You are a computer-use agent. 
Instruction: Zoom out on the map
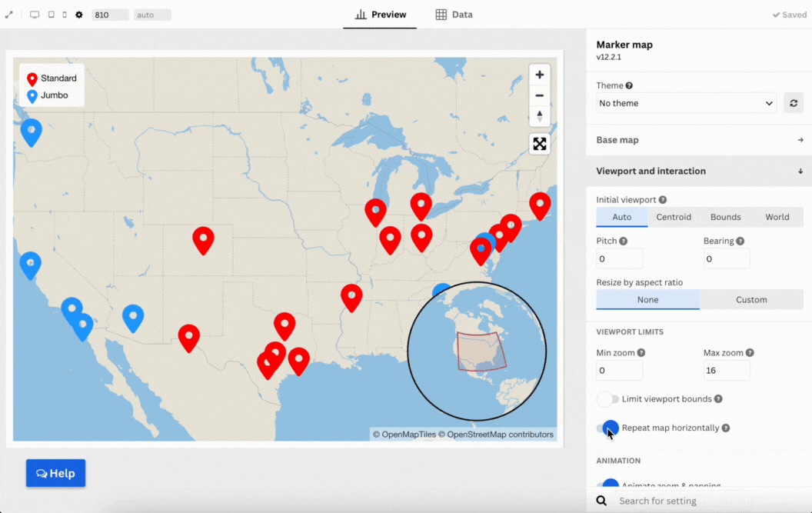pos(539,95)
